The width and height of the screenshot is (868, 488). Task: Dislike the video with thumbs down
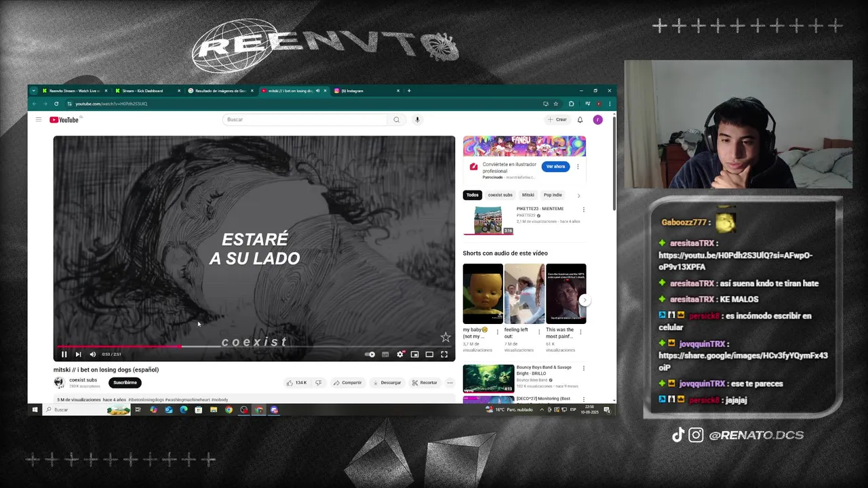click(318, 382)
